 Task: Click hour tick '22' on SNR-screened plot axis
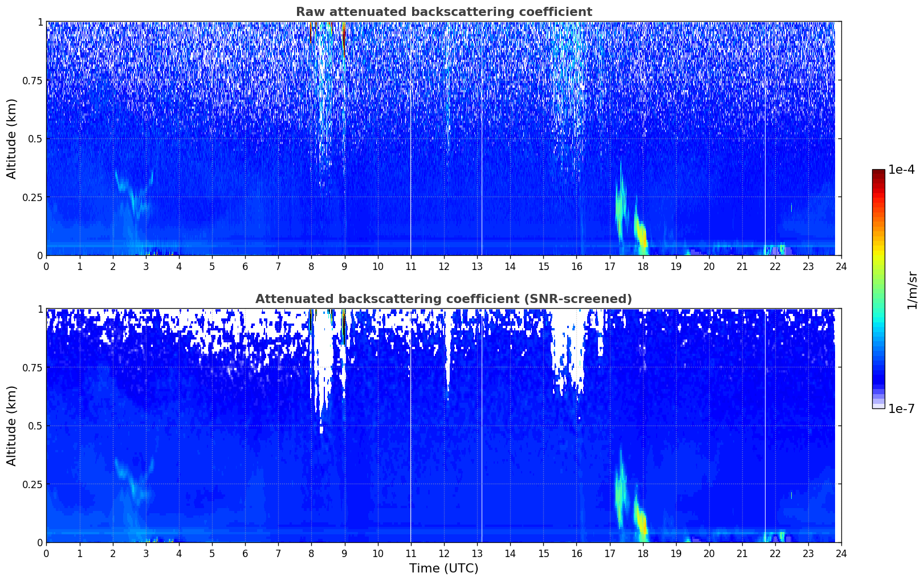[775, 553]
